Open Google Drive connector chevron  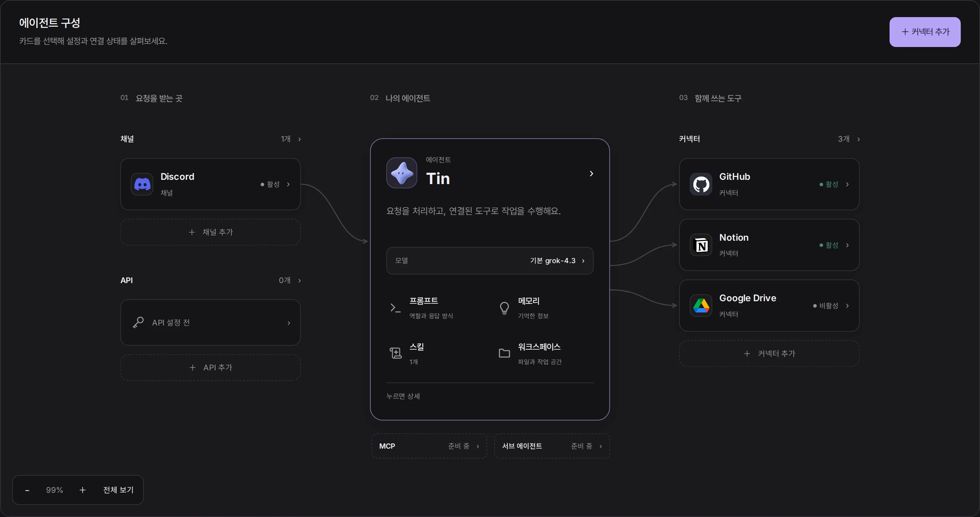point(847,306)
